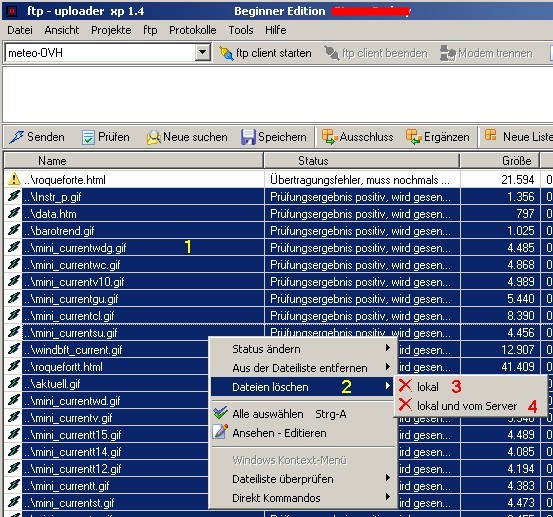The height and width of the screenshot is (517, 553).
Task: Open the ftp menu
Action: [150, 30]
